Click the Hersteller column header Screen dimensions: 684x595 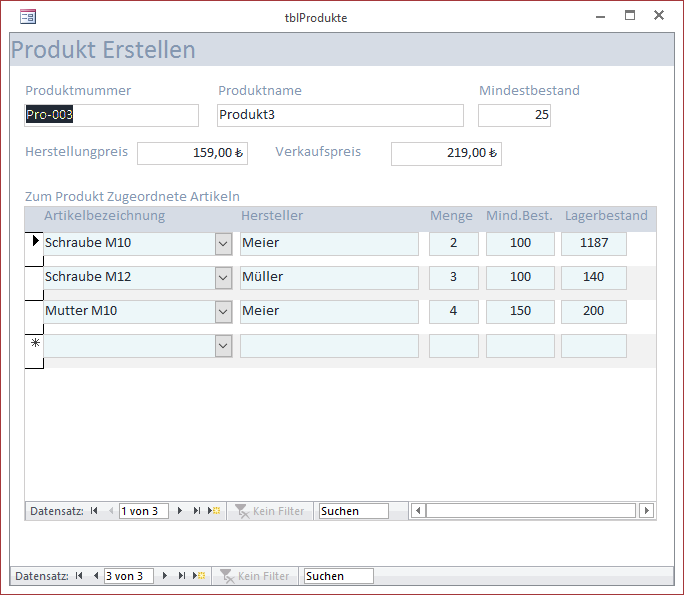point(272,216)
